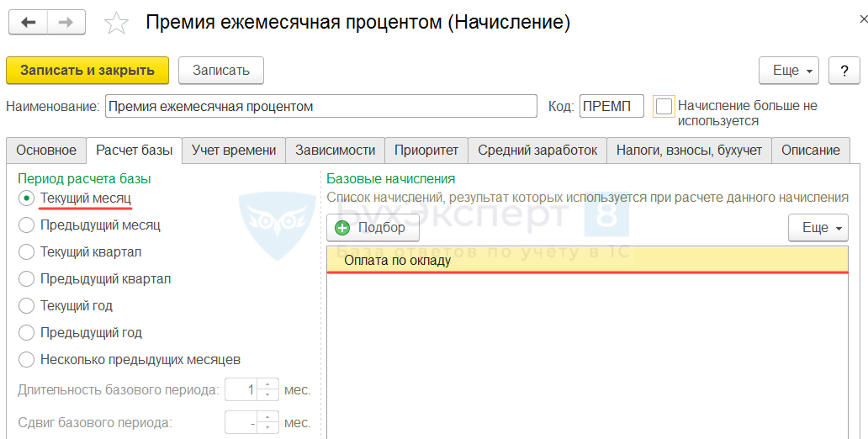Open the Средний заработок tab
Image resolution: width=868 pixels, height=439 pixels.
click(537, 150)
